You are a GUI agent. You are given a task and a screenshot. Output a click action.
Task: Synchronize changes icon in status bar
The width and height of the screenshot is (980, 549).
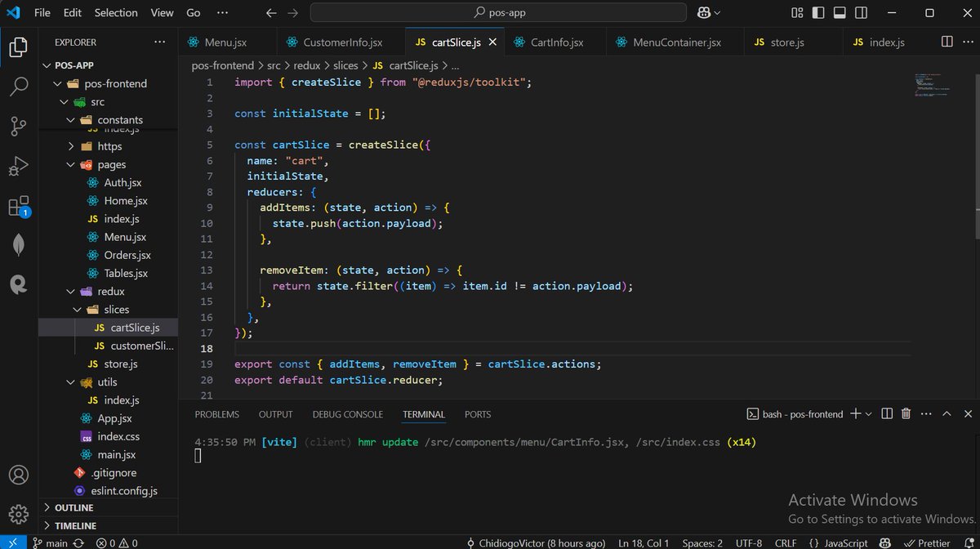coord(78,542)
